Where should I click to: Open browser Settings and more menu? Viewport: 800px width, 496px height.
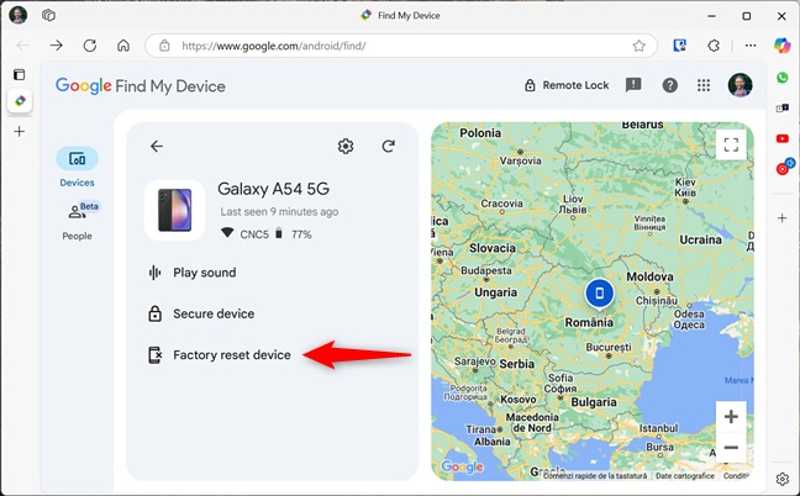751,46
